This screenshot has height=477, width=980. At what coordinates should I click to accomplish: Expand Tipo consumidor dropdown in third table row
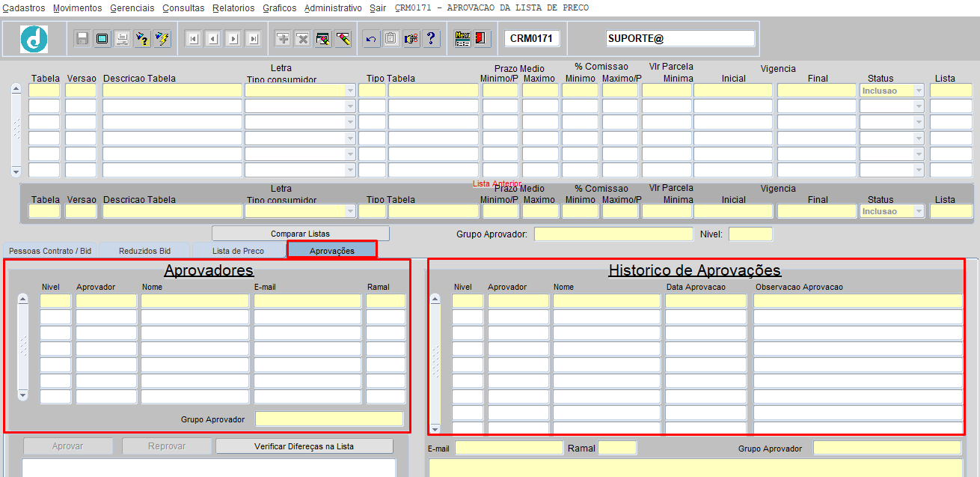[x=349, y=122]
